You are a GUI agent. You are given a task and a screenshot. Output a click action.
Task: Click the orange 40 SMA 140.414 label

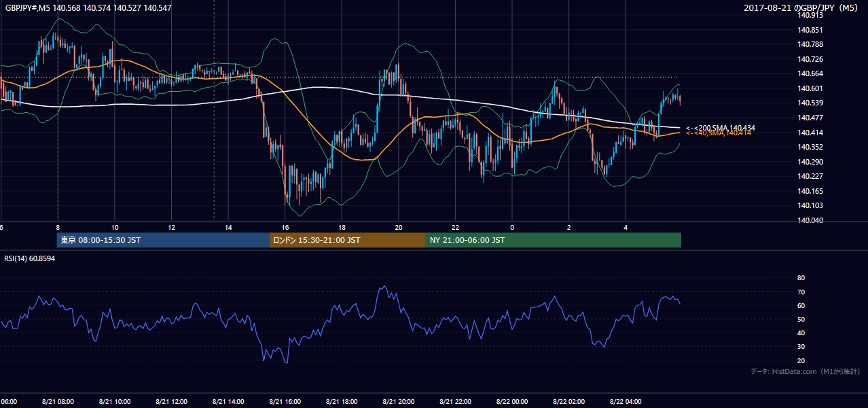click(x=719, y=133)
